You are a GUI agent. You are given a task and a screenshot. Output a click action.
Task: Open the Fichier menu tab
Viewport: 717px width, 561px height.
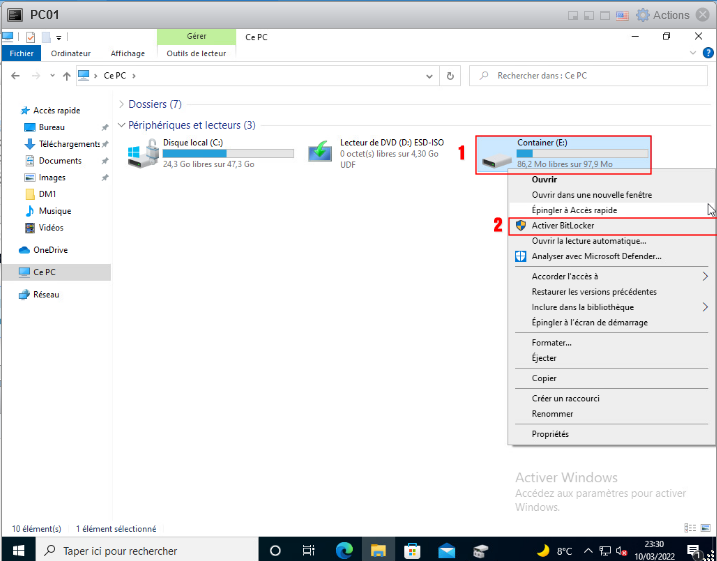[21, 53]
